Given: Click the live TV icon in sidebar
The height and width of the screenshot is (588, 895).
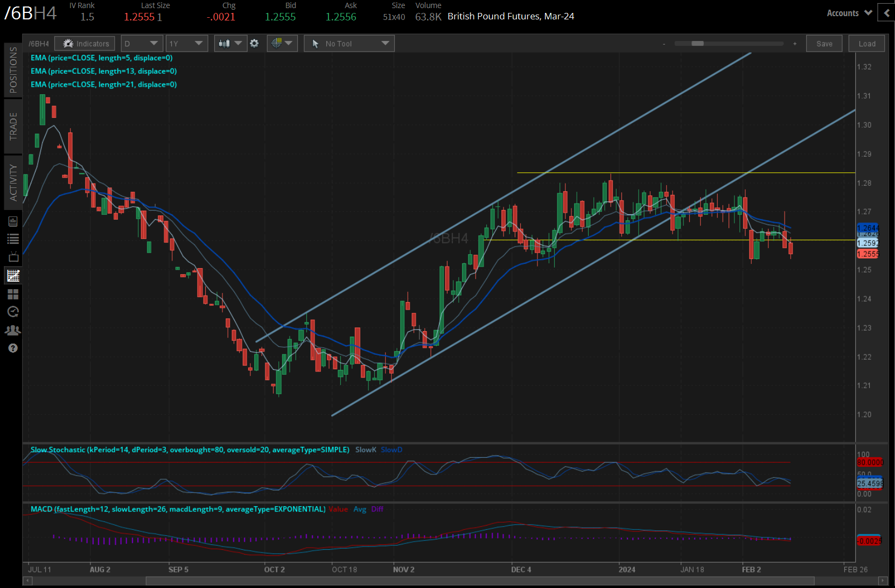Looking at the screenshot, I should (x=13, y=257).
